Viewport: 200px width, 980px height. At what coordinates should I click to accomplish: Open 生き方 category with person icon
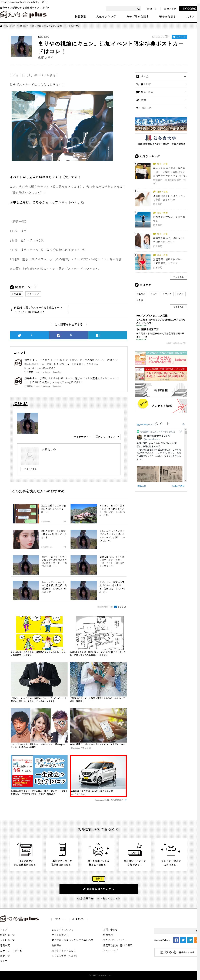(161, 77)
